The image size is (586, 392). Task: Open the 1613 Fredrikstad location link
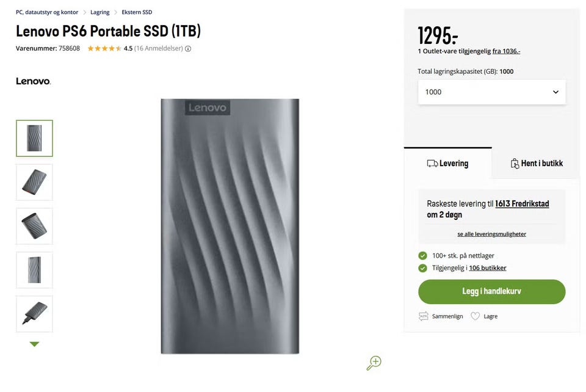click(522, 204)
